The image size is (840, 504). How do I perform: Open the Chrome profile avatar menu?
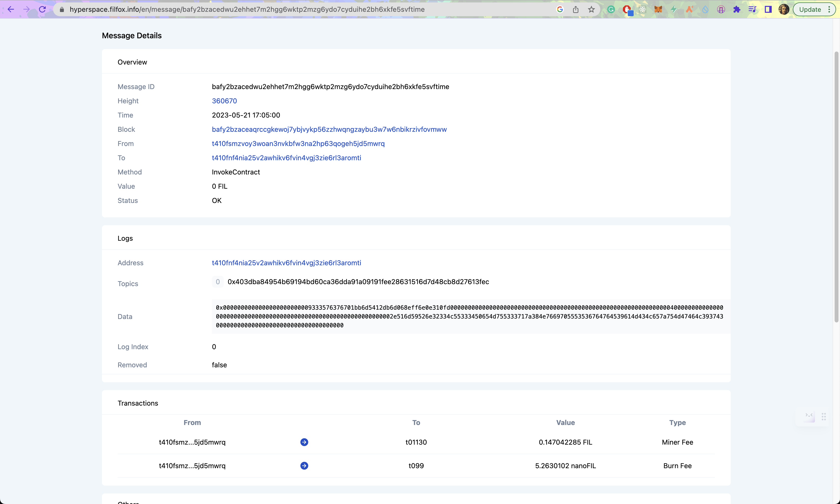[x=784, y=10]
